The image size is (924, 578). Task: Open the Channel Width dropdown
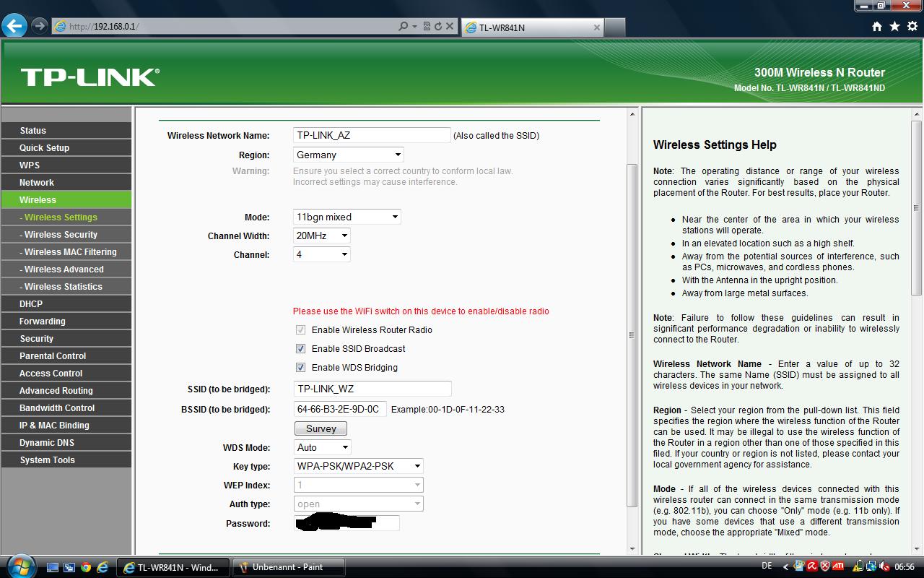321,236
